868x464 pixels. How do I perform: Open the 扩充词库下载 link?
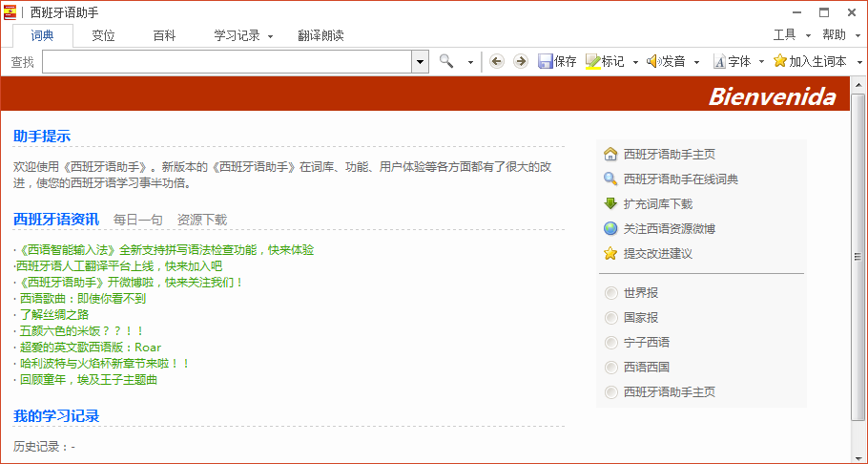657,204
